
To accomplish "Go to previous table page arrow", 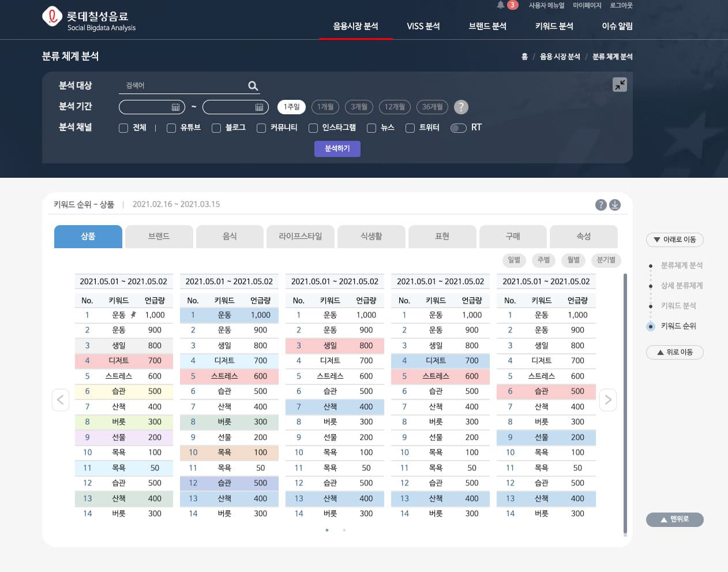I will click(x=61, y=399).
